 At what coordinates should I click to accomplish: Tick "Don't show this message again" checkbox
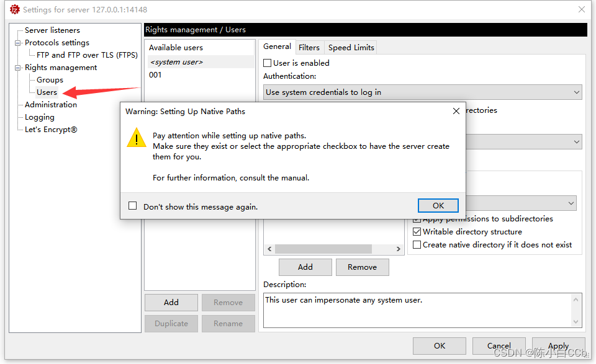point(133,206)
